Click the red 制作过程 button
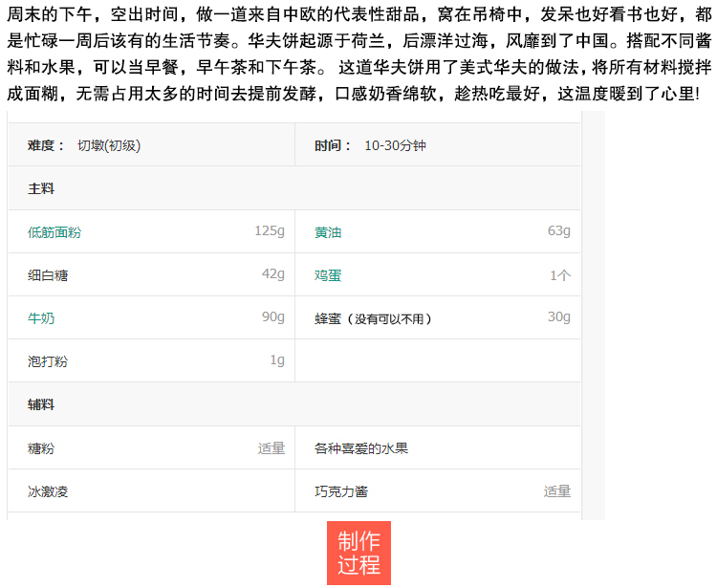The height and width of the screenshot is (588, 717). point(358,553)
